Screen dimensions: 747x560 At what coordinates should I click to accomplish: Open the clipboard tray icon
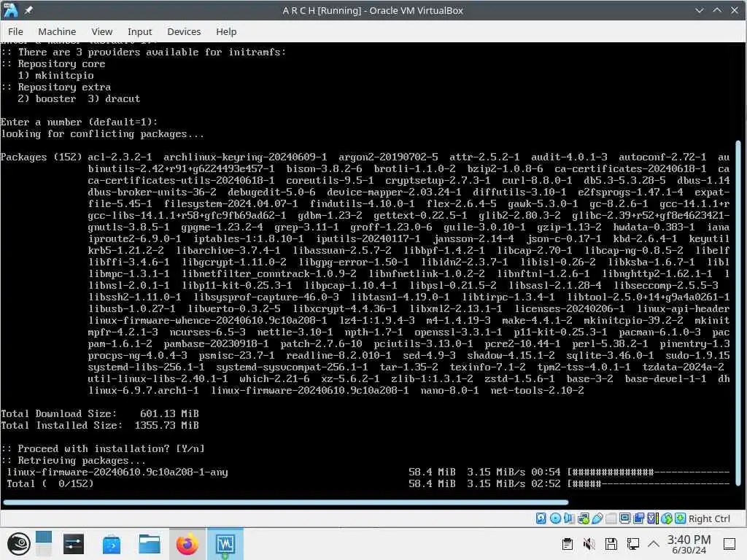pos(567,544)
